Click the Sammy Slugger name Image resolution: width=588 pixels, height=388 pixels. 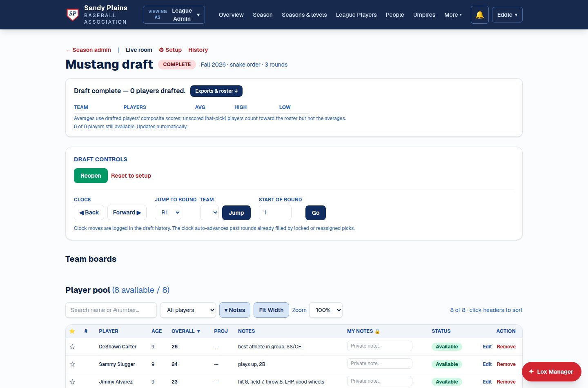117,364
